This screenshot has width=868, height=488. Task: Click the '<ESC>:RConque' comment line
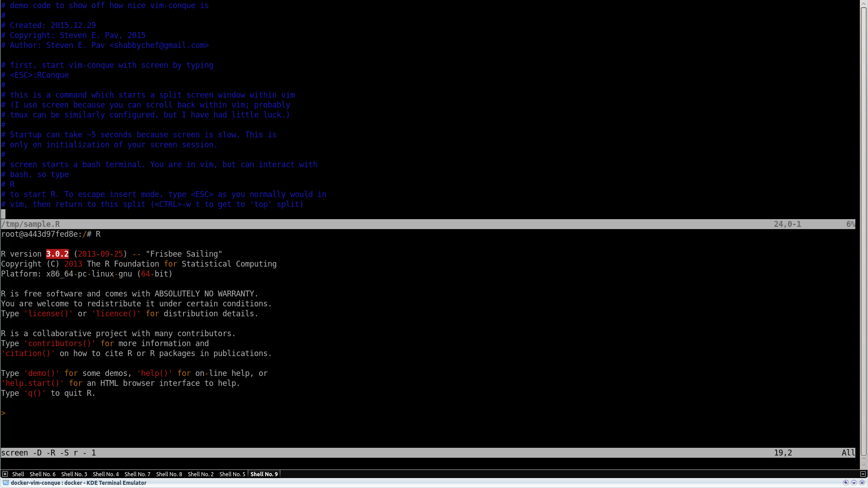[35, 75]
